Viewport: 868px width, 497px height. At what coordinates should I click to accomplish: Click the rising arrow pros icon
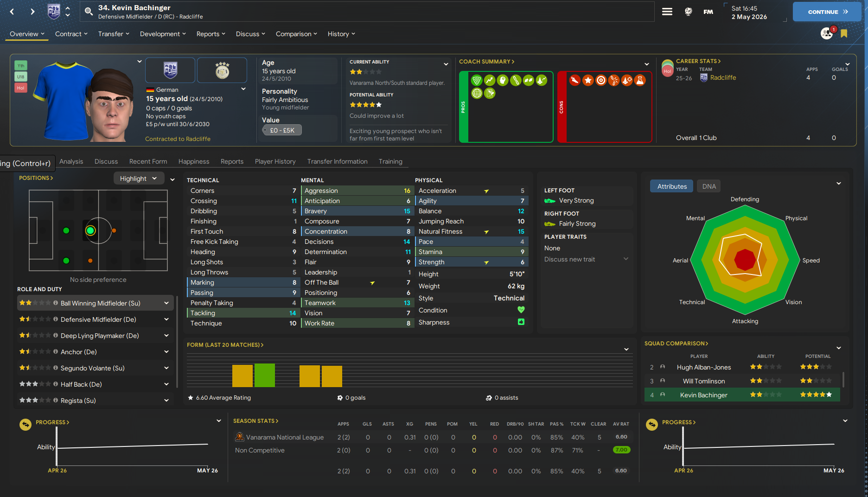tap(490, 80)
